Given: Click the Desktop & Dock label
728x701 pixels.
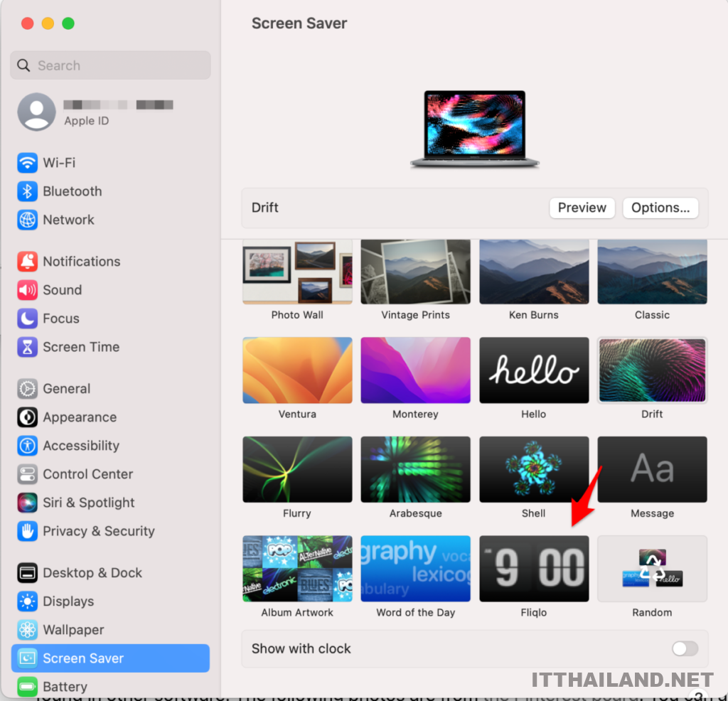Looking at the screenshot, I should [x=92, y=573].
